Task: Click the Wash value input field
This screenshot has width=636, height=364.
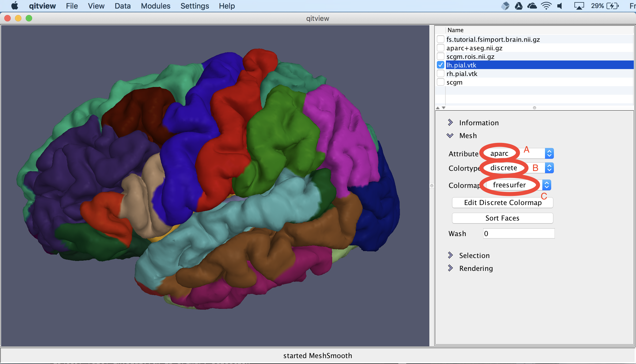Action: click(518, 233)
